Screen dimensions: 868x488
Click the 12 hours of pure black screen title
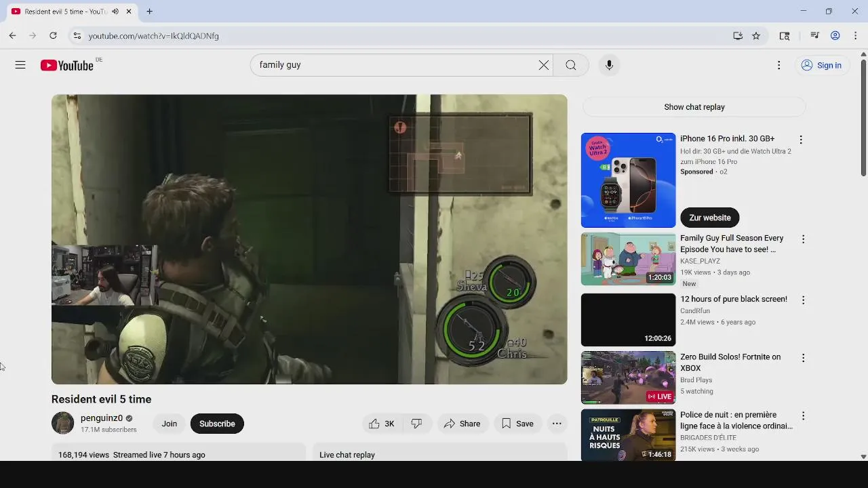tap(734, 299)
